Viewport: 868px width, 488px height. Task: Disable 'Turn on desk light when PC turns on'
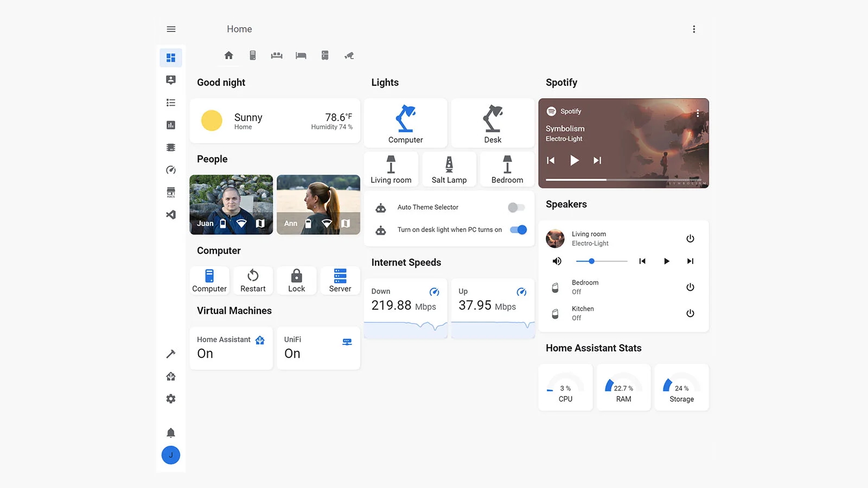point(518,229)
